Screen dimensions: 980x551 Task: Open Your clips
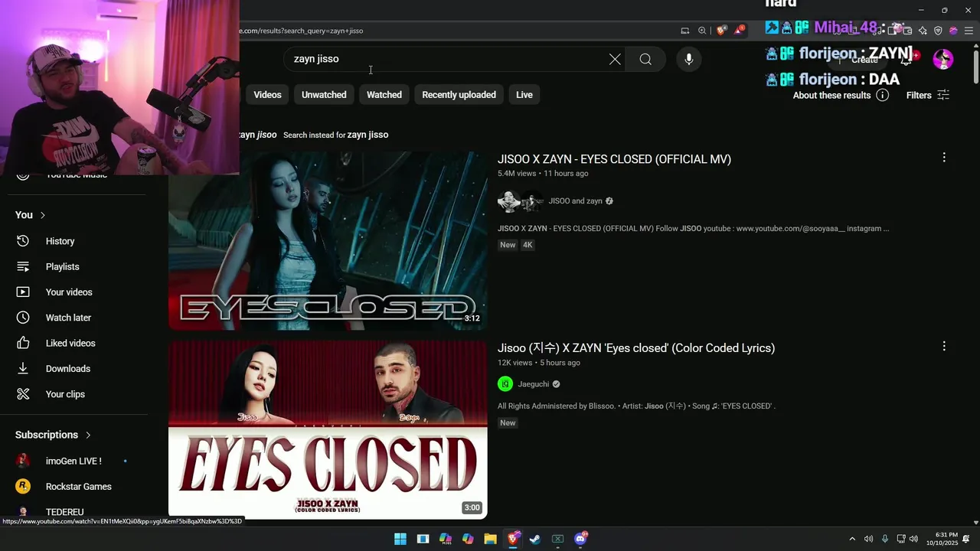click(65, 394)
